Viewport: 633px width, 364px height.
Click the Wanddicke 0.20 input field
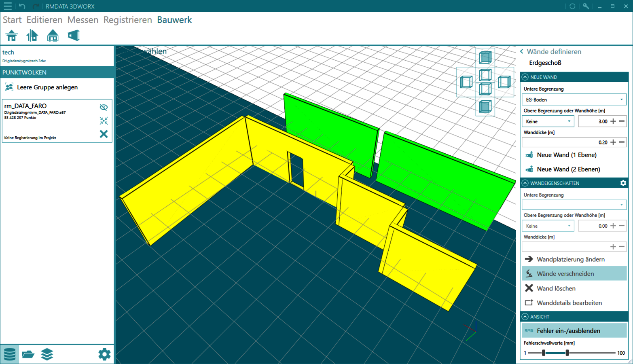pyautogui.click(x=565, y=142)
